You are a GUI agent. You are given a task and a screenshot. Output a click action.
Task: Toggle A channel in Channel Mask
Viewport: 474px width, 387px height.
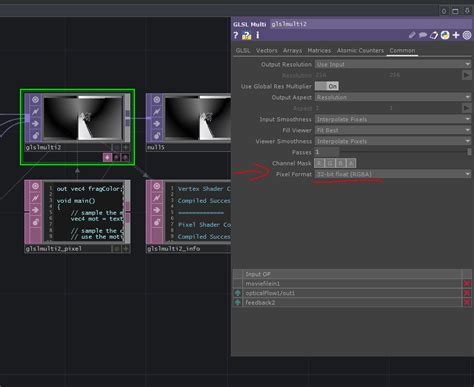tap(351, 163)
